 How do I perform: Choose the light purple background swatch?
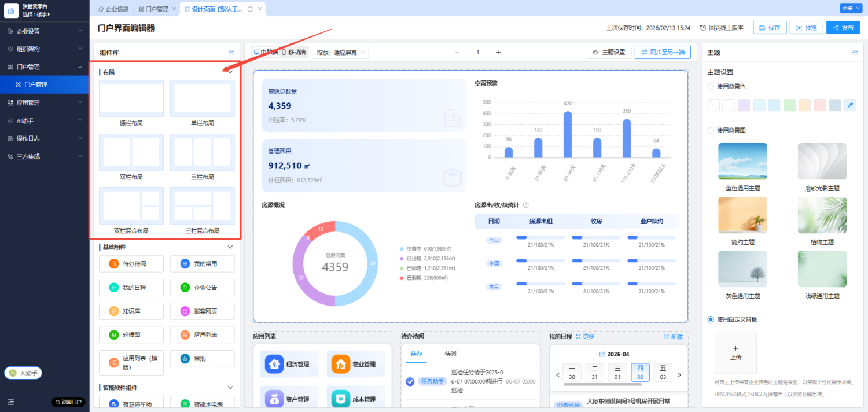744,105
